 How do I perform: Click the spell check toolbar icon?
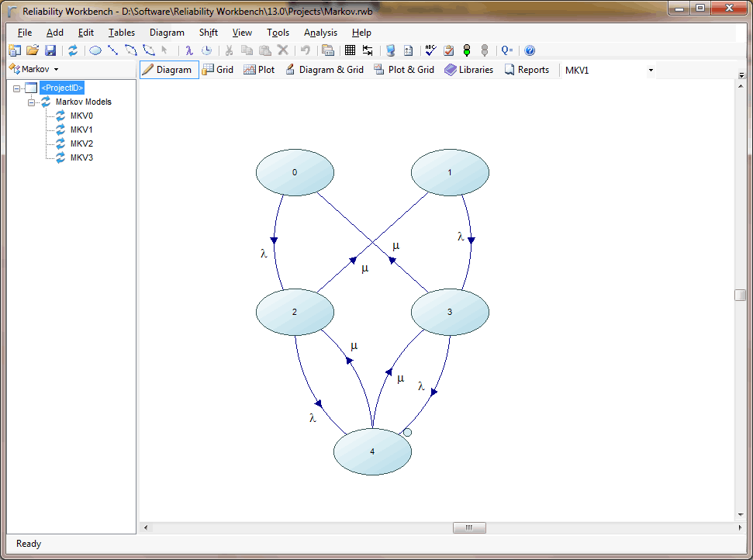(430, 50)
